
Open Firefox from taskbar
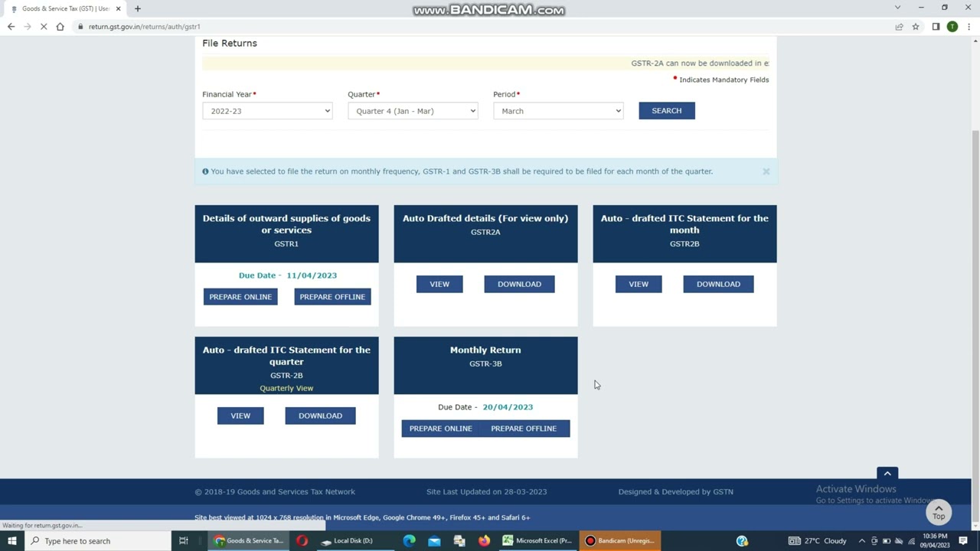[x=484, y=541]
